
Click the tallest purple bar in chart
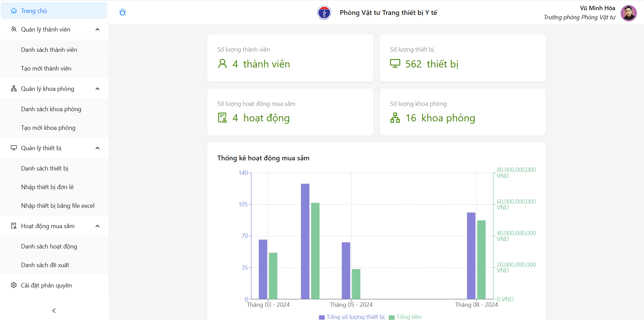[x=305, y=241]
